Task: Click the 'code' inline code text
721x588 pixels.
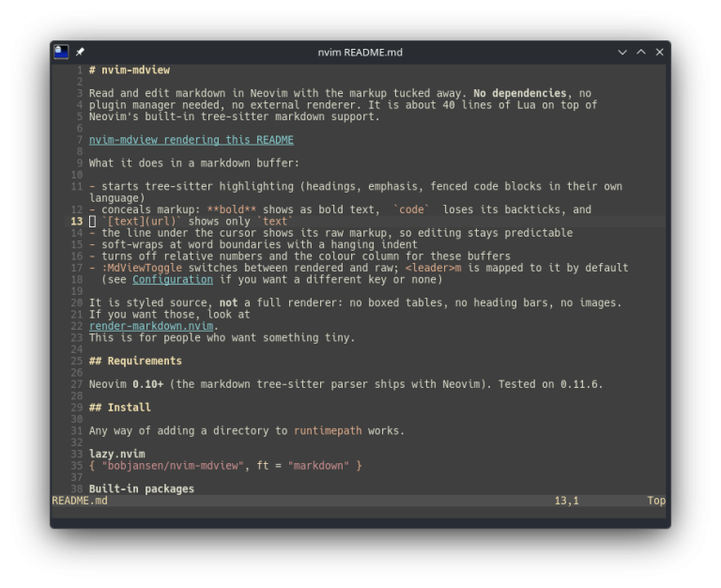Action: pyautogui.click(x=411, y=209)
